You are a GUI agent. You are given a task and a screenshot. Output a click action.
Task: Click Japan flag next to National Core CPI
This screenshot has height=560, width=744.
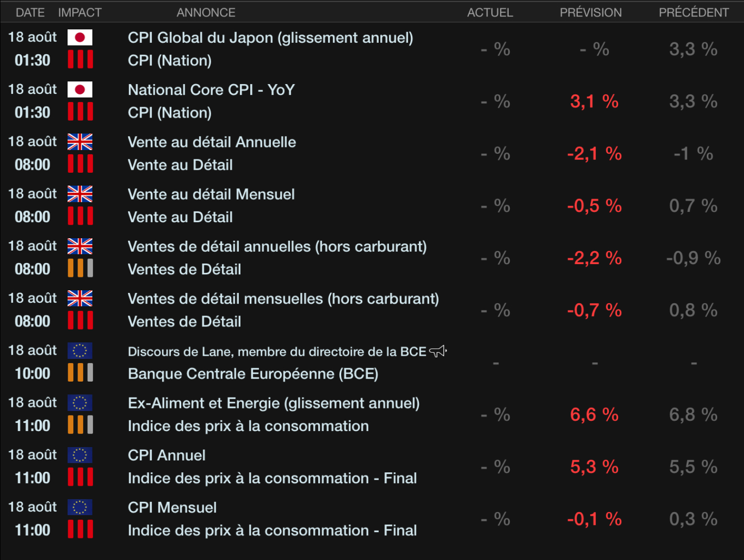80,90
